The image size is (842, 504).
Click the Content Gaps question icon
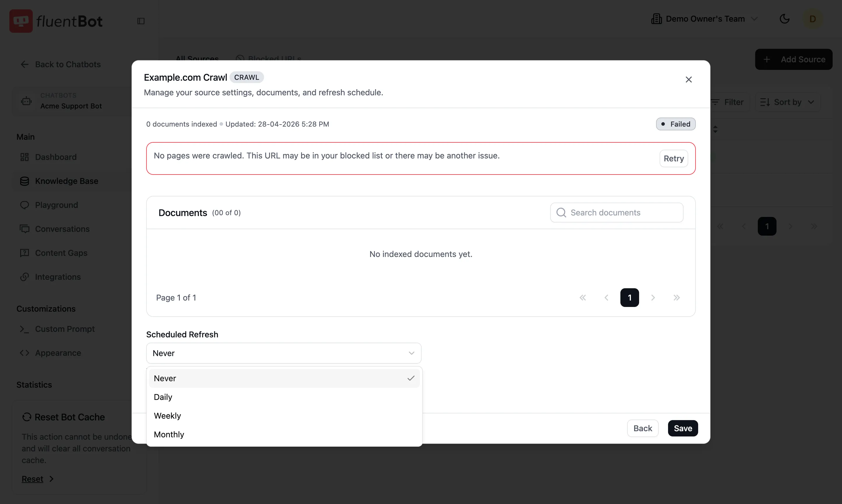point(25,253)
